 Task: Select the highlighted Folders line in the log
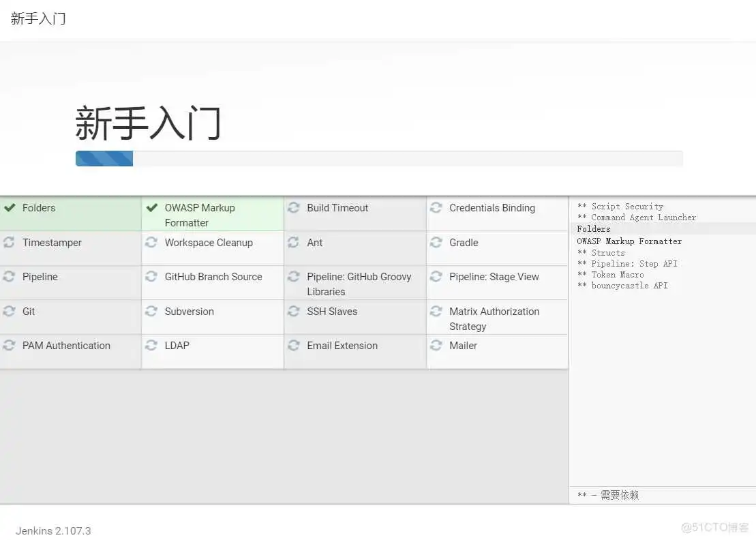(x=593, y=229)
